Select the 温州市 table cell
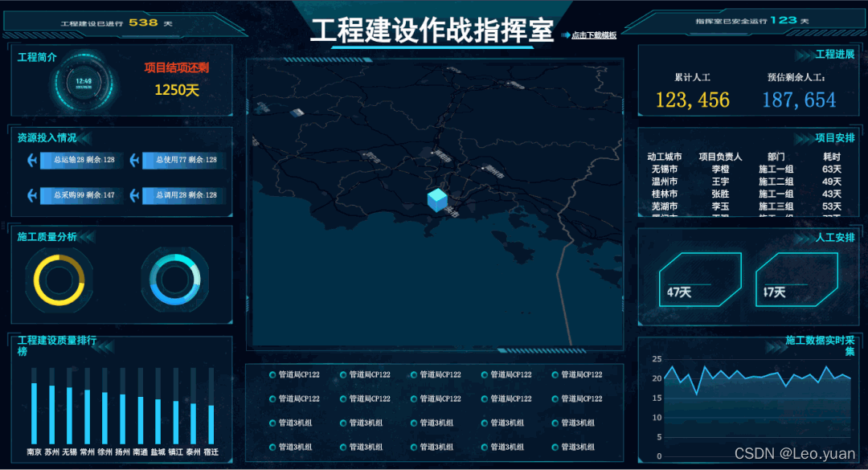The height and width of the screenshot is (470, 868). (x=665, y=182)
